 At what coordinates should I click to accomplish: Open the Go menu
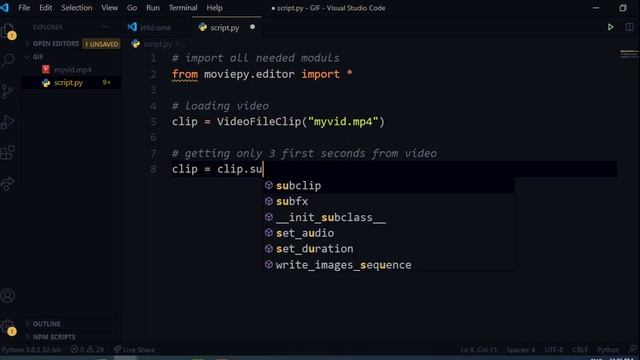(131, 7)
